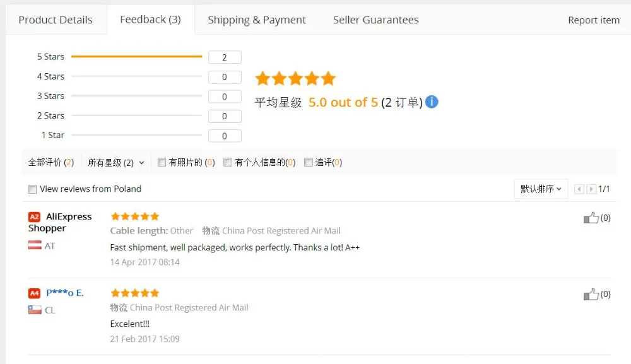Click the Austria flag icon beside AliExpress Shopper
This screenshot has height=364, width=631.
click(36, 246)
